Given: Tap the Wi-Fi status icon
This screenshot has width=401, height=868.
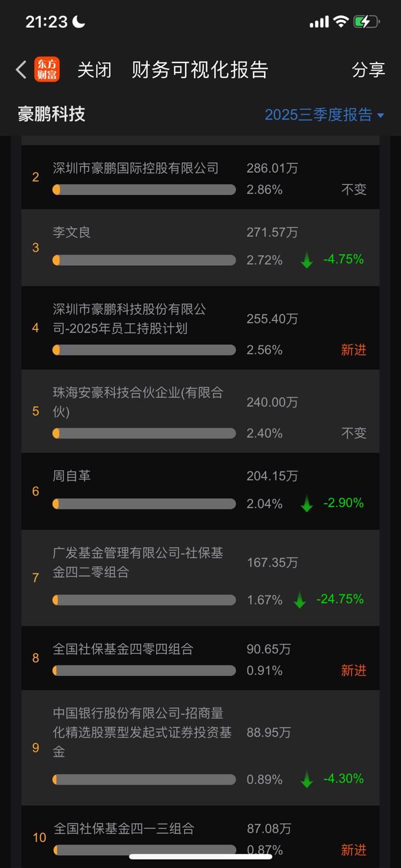Looking at the screenshot, I should point(341,21).
